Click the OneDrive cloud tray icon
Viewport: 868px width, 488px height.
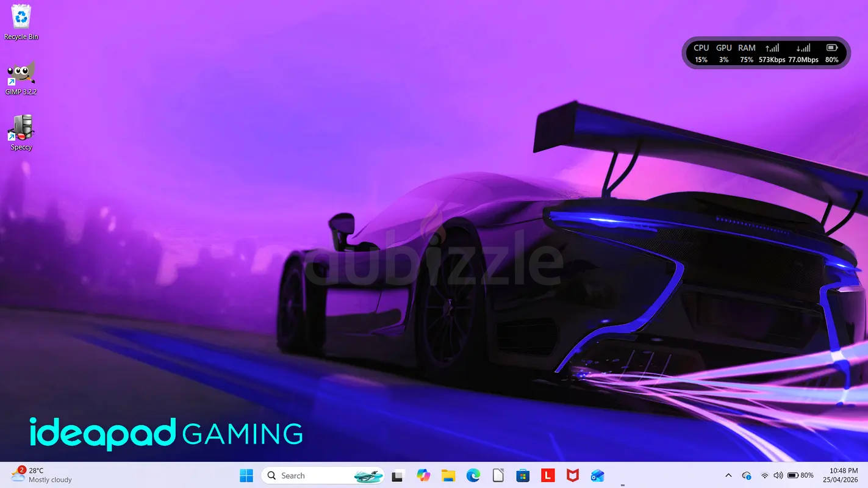tap(747, 476)
